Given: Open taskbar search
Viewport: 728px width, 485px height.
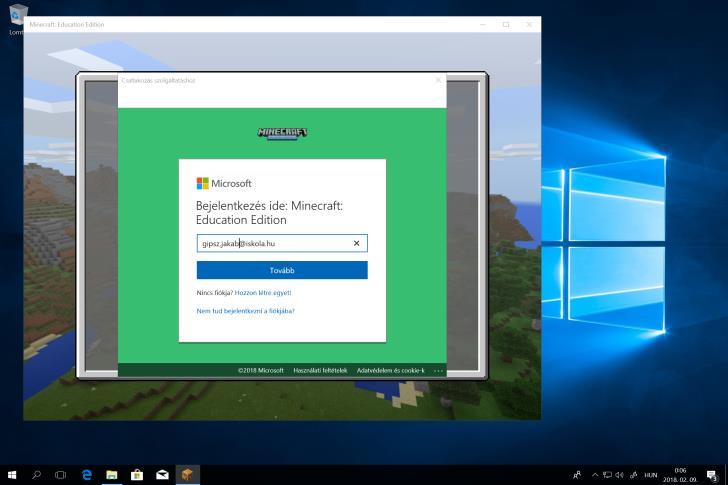Looking at the screenshot, I should [x=36, y=475].
